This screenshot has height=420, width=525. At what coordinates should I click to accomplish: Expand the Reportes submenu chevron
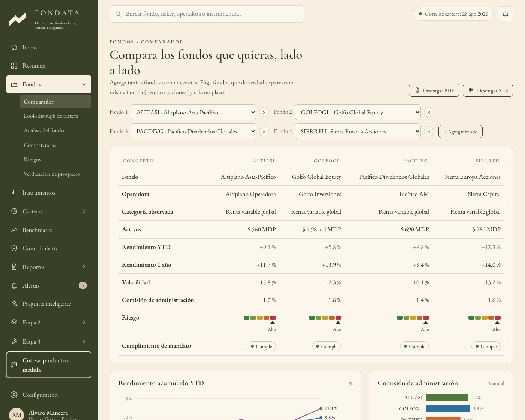[84, 267]
